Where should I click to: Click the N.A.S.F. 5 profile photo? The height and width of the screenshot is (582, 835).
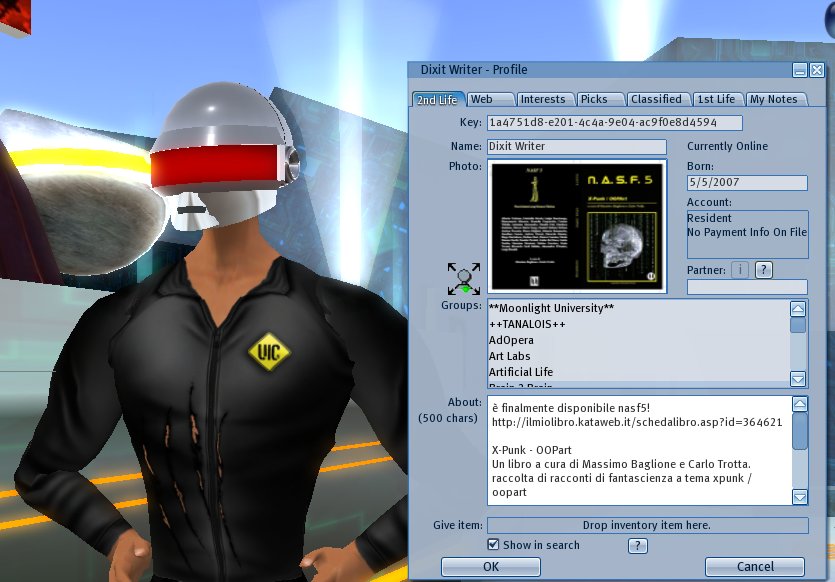pyautogui.click(x=577, y=226)
